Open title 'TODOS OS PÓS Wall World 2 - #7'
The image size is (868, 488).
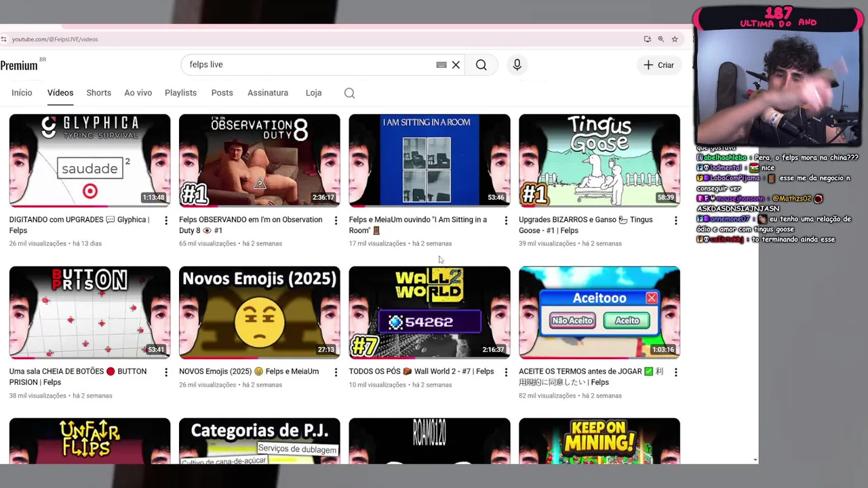pyautogui.click(x=421, y=371)
